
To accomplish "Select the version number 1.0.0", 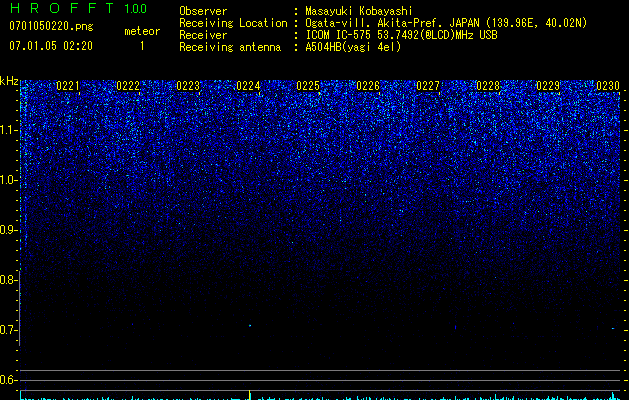I will tap(136, 9).
